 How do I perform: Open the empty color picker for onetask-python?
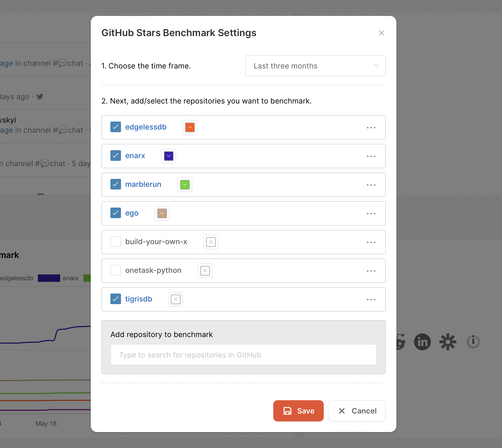(205, 271)
